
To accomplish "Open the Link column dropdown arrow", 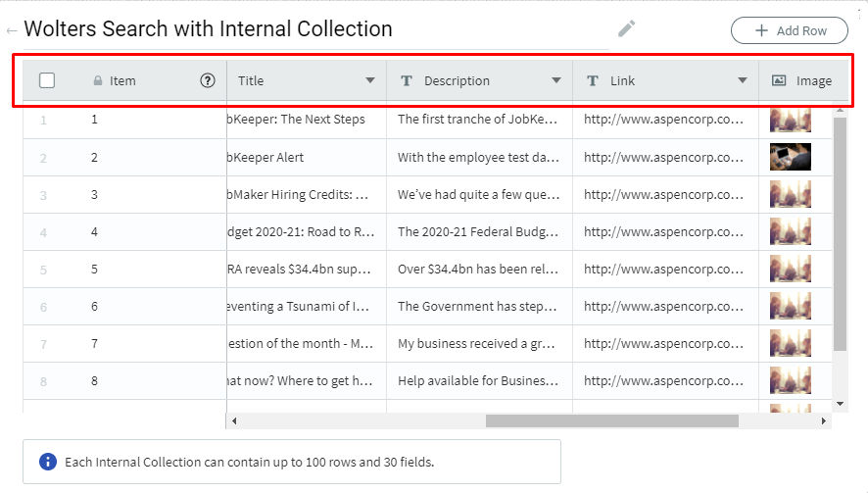I will coord(743,81).
